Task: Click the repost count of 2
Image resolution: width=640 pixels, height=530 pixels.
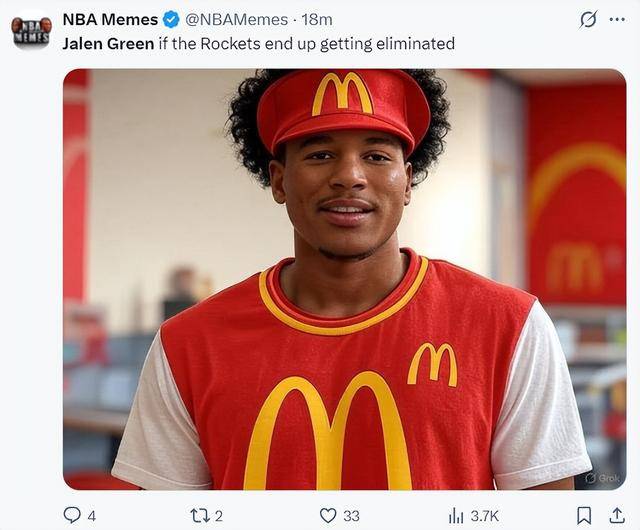Action: click(x=219, y=516)
